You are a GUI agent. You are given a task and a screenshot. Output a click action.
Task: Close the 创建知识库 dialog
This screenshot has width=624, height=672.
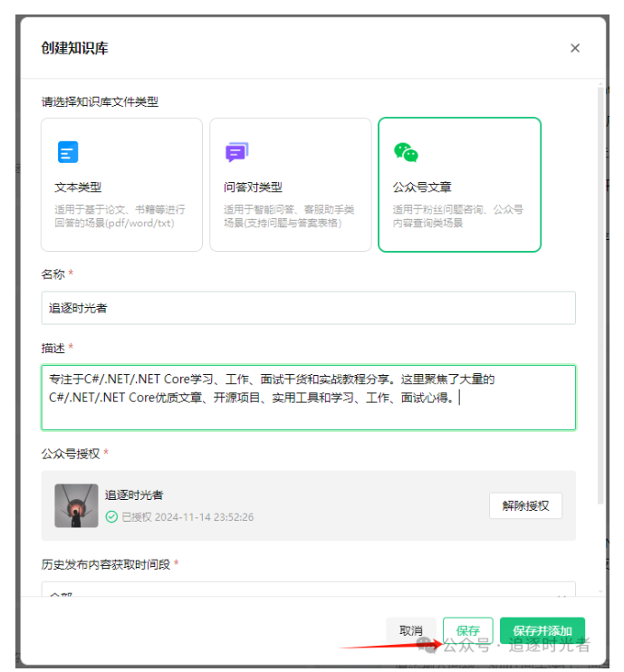[575, 48]
